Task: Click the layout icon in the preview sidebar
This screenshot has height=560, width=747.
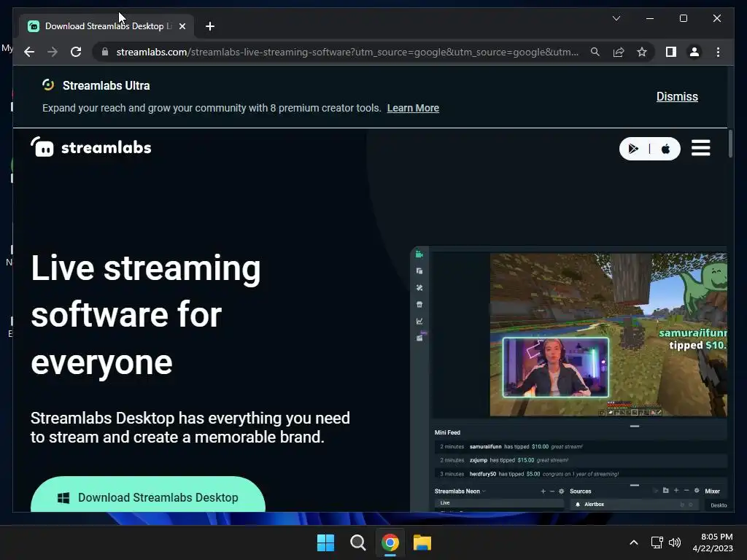Action: pos(419,271)
